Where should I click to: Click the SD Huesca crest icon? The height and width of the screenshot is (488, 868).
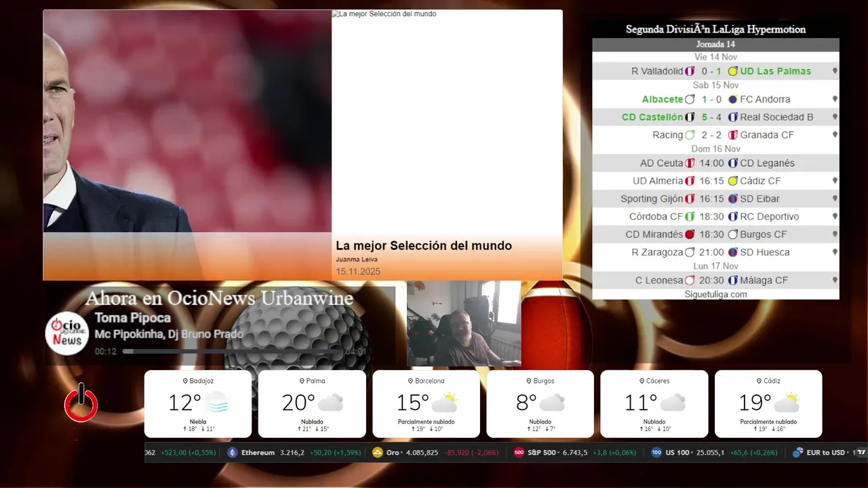pyautogui.click(x=732, y=252)
